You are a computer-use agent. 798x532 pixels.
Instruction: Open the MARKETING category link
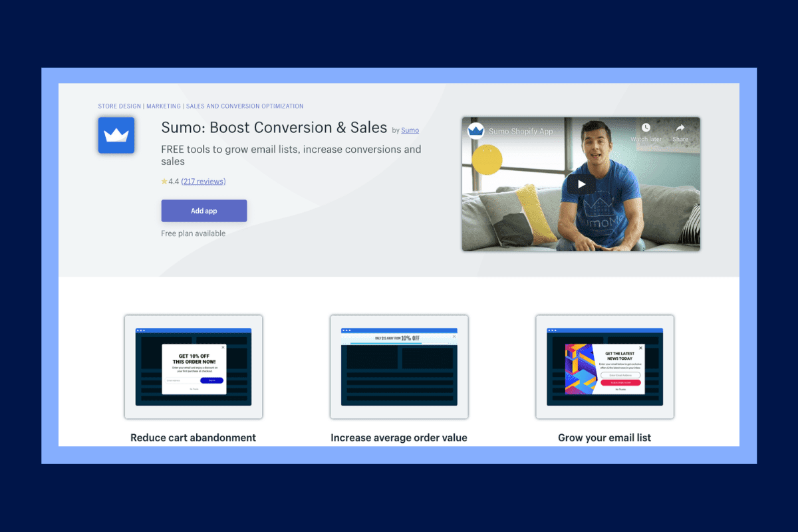pos(164,106)
